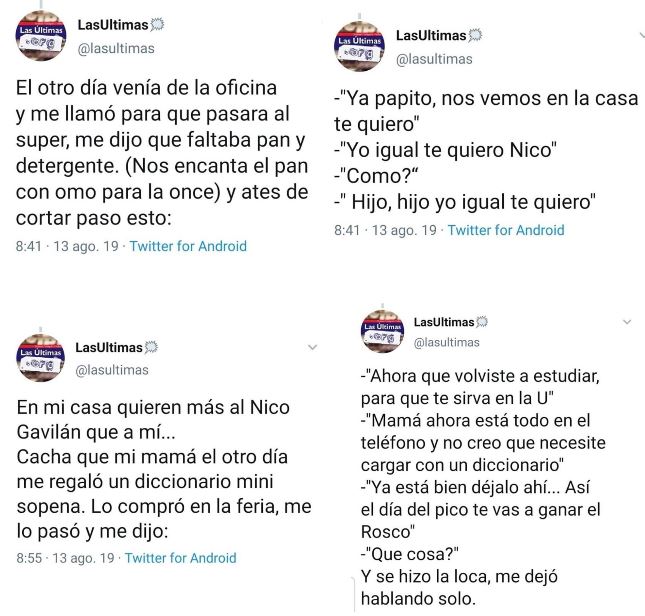This screenshot has height=616, width=645.
Task: Expand the options chevron on the Nico Gavilán tweet
Action: [312, 347]
